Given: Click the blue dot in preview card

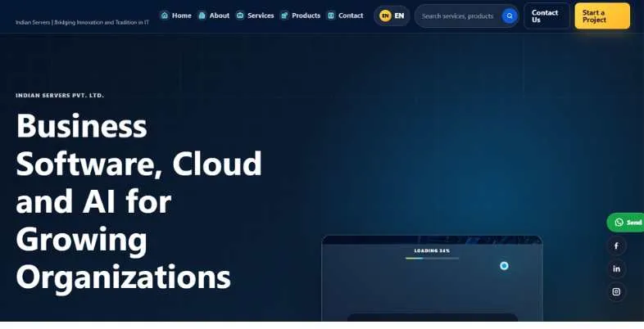Looking at the screenshot, I should (x=504, y=266).
